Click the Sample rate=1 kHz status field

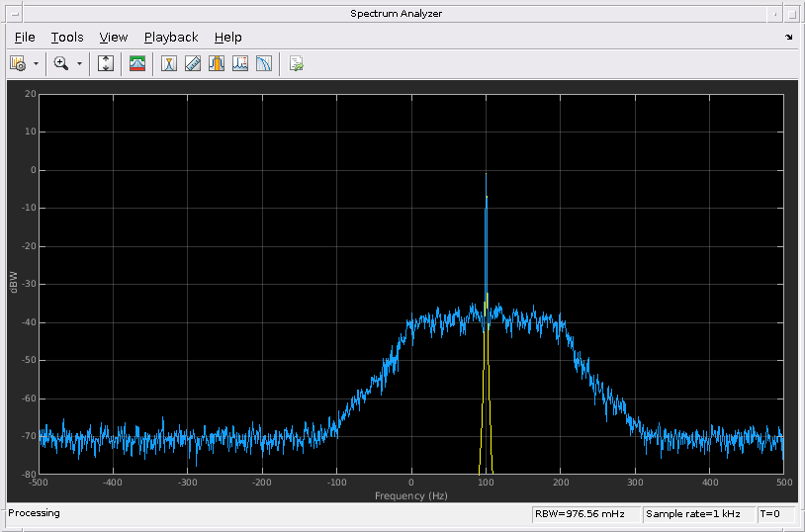coord(697,514)
